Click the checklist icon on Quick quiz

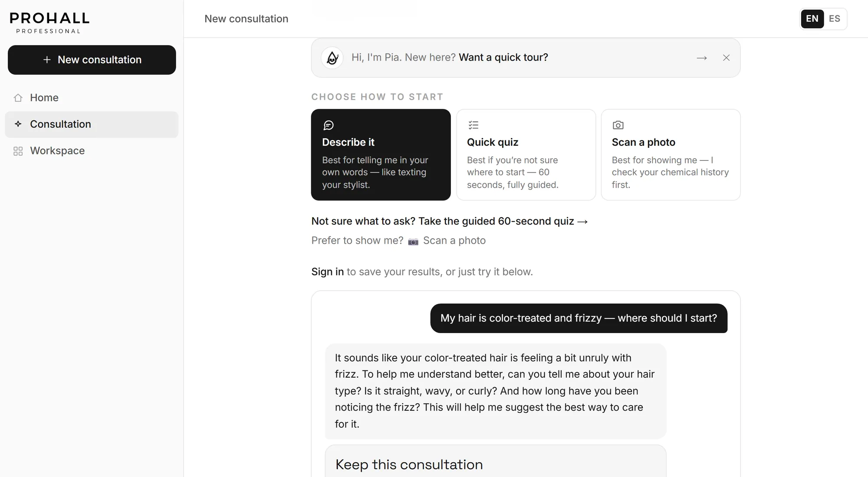pyautogui.click(x=473, y=125)
